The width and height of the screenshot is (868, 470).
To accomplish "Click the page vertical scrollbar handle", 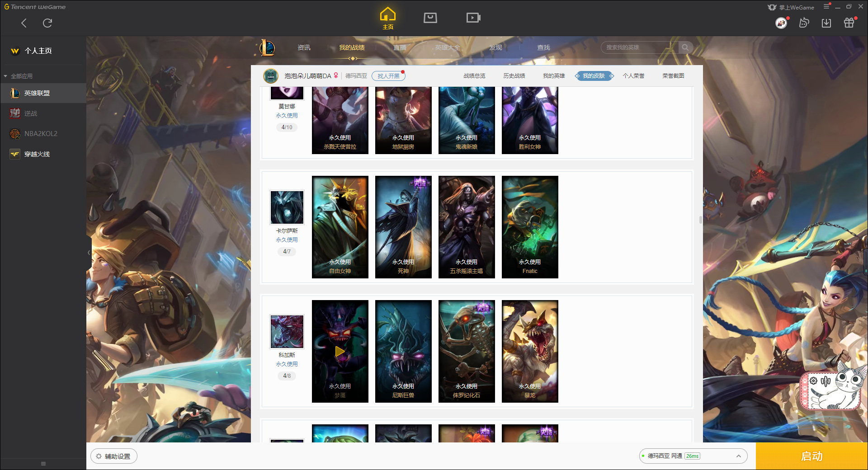I will pyautogui.click(x=700, y=220).
